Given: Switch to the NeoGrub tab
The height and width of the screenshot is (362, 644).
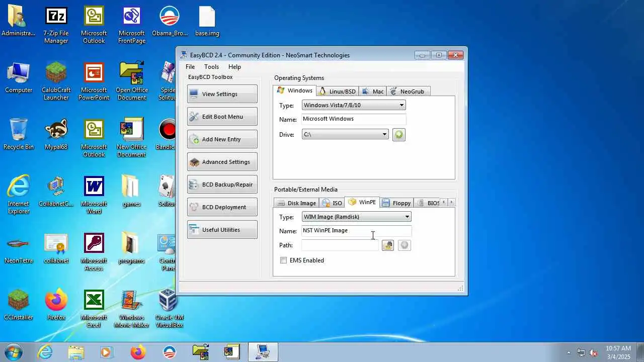Looking at the screenshot, I should 408,92.
